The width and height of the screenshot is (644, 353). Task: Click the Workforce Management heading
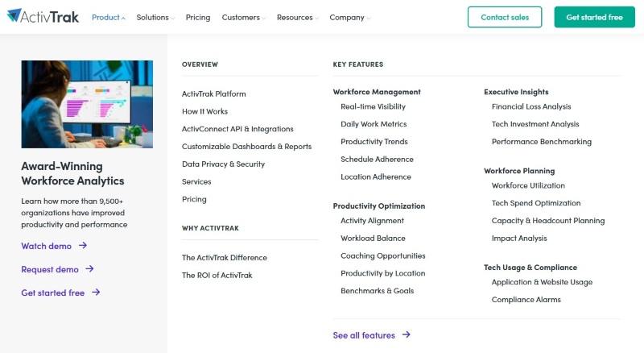click(x=377, y=92)
